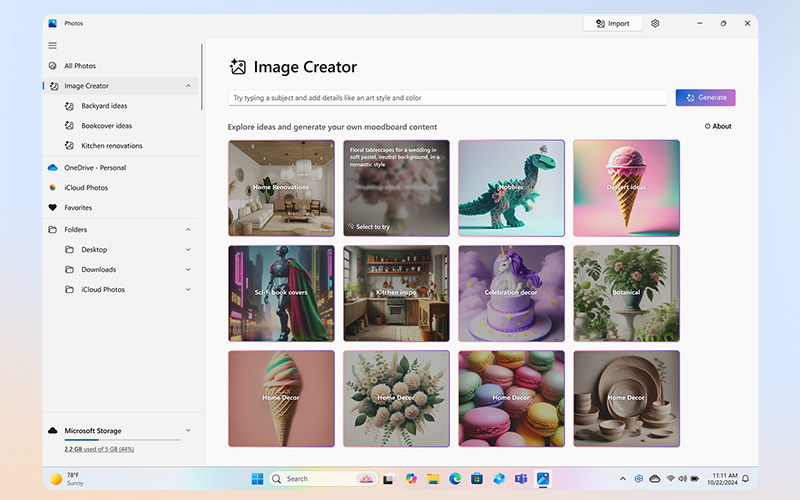The image size is (800, 500).
Task: Click the 2.2 GB used storage link
Action: (x=99, y=449)
